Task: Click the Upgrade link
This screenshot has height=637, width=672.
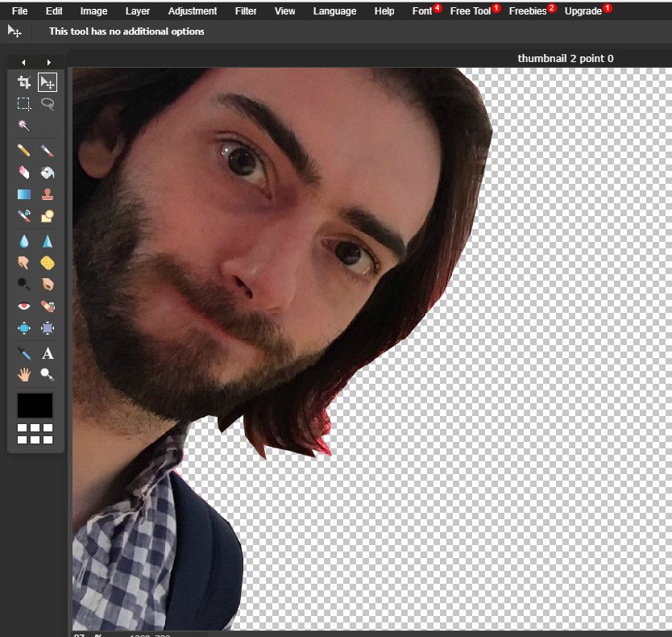Action: pos(583,11)
